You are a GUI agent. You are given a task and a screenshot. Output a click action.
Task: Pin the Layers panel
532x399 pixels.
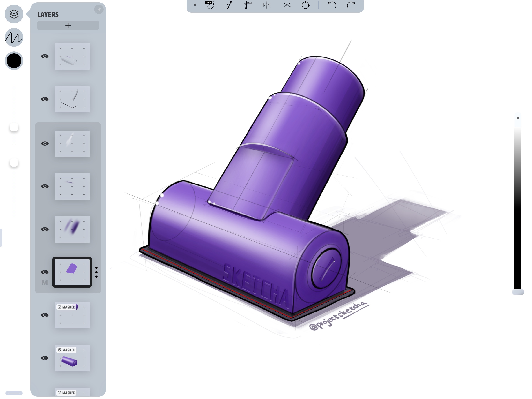click(x=99, y=9)
